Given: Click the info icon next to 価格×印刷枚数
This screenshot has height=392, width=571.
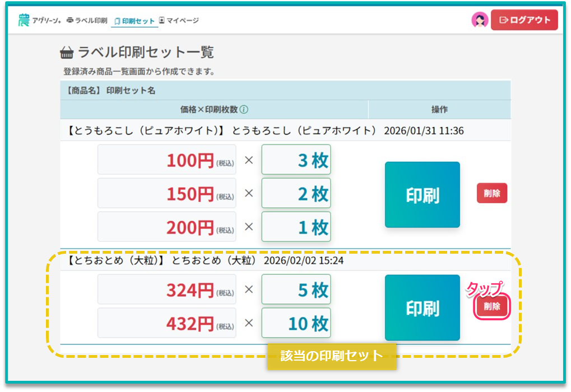Looking at the screenshot, I should tap(244, 110).
